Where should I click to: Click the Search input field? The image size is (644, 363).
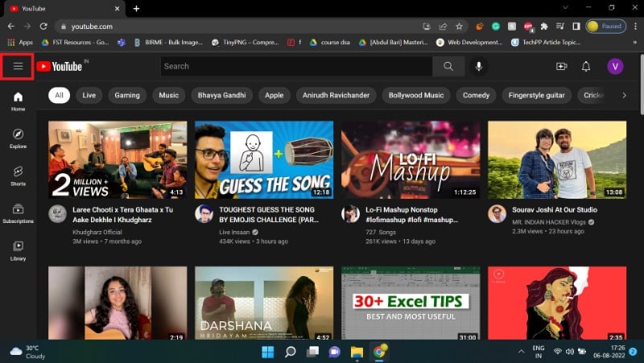(296, 66)
